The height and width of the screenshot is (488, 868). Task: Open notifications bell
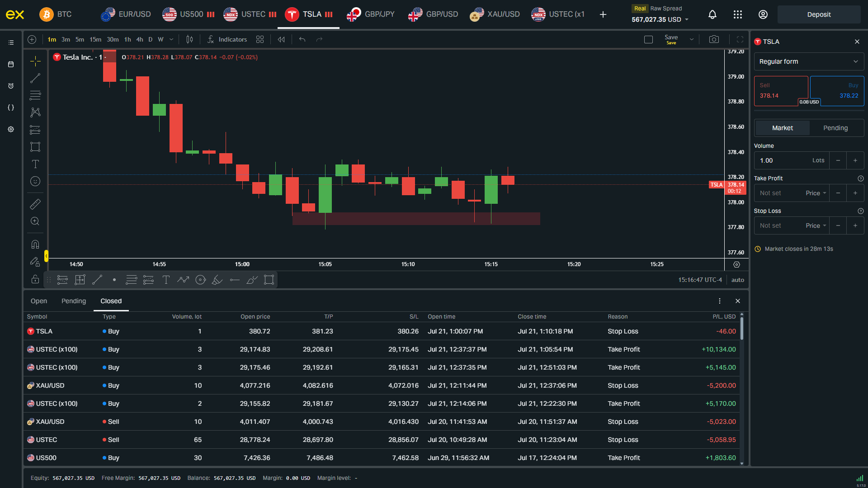712,14
